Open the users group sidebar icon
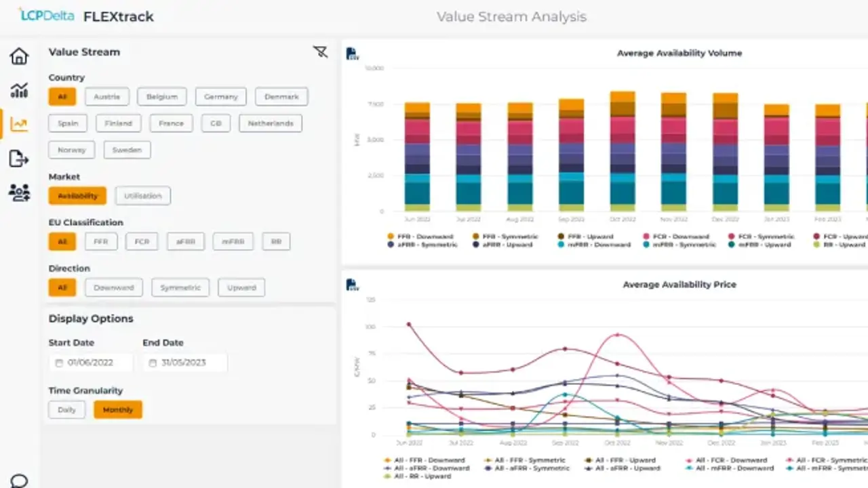 [19, 193]
